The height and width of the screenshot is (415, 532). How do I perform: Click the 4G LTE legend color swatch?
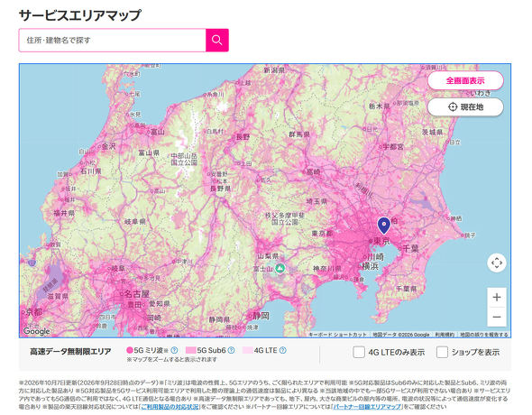click(x=248, y=350)
